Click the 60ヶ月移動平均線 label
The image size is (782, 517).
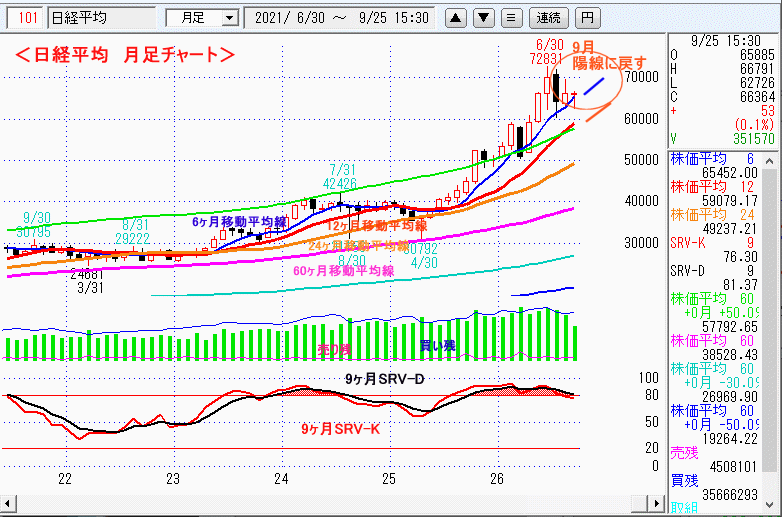pyautogui.click(x=344, y=271)
